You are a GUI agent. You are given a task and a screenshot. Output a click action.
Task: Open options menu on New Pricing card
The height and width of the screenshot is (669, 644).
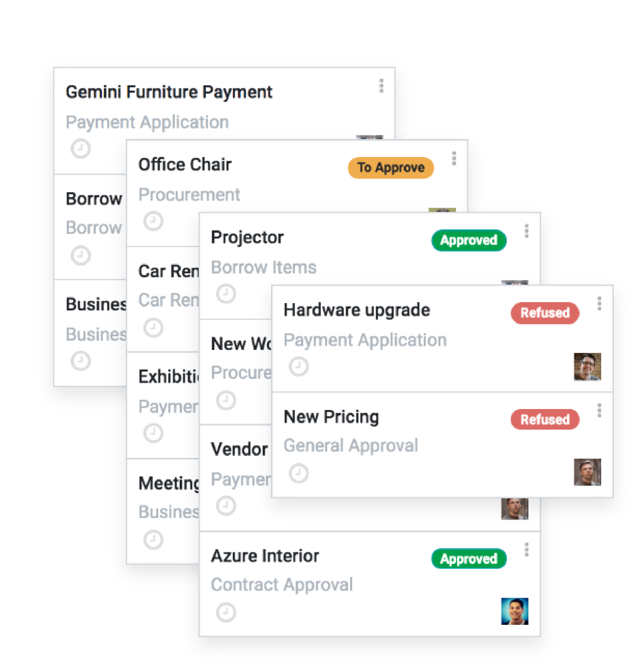pyautogui.click(x=599, y=410)
